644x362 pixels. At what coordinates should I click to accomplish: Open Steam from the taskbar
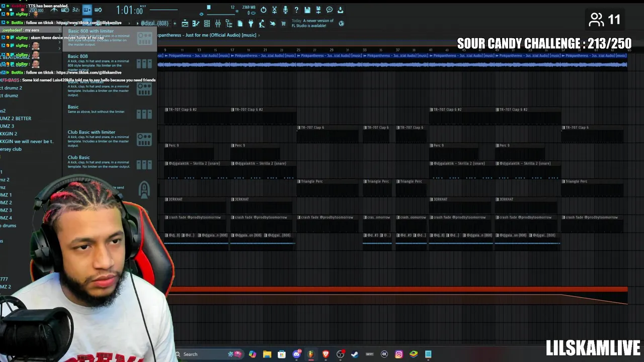click(355, 354)
